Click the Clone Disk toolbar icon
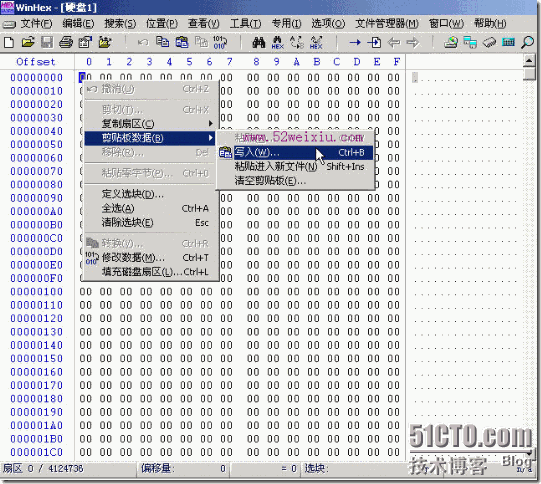 [x=470, y=42]
